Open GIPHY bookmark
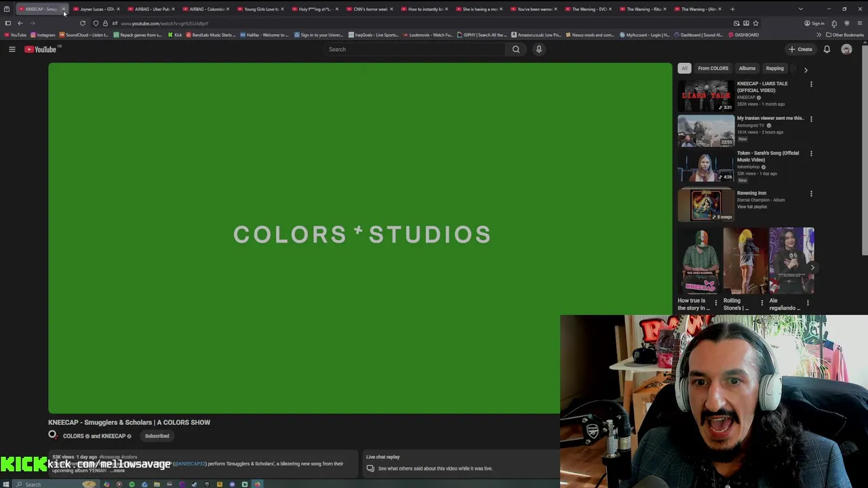868x488 pixels. click(481, 35)
